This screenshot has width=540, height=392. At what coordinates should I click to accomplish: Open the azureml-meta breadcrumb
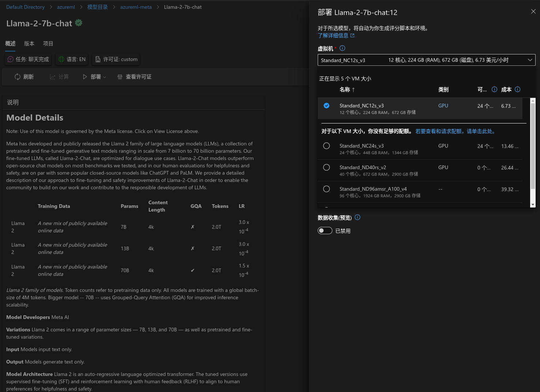tap(136, 7)
